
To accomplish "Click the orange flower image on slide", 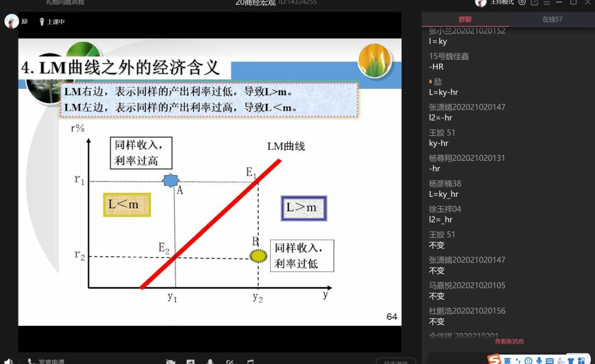I will point(374,60).
